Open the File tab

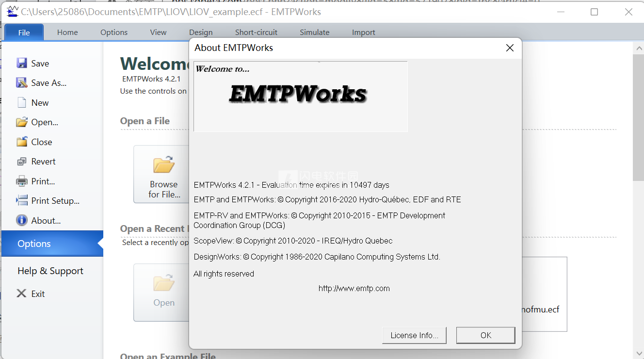[24, 33]
